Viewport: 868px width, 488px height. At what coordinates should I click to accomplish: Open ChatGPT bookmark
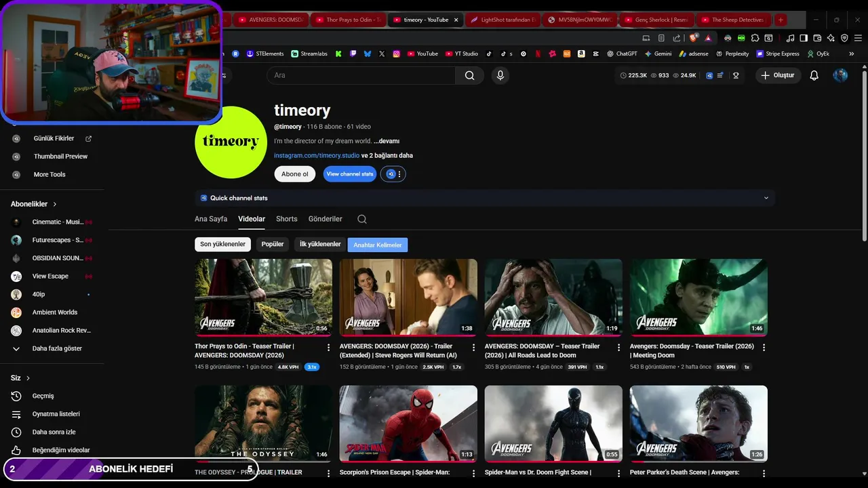[622, 54]
